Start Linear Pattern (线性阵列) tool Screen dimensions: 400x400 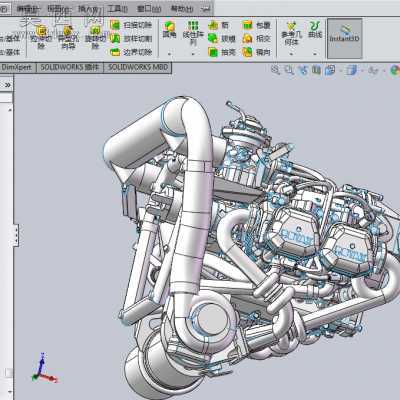coord(193,33)
